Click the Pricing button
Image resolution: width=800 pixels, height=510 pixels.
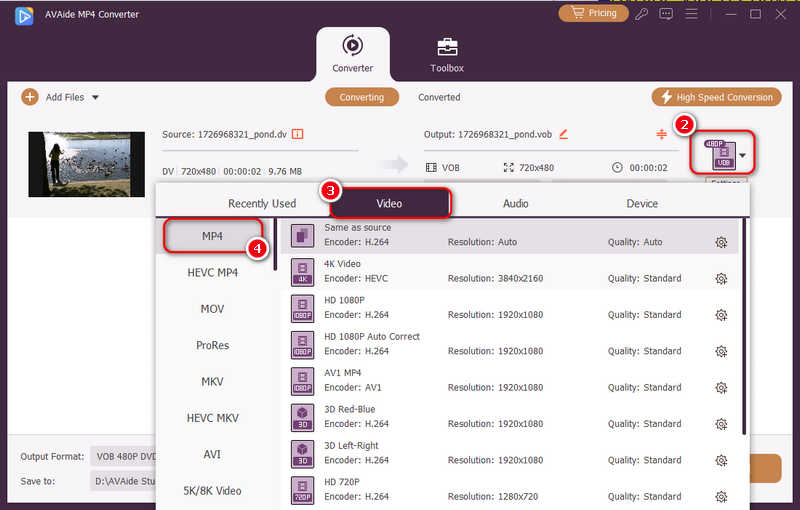click(x=593, y=13)
